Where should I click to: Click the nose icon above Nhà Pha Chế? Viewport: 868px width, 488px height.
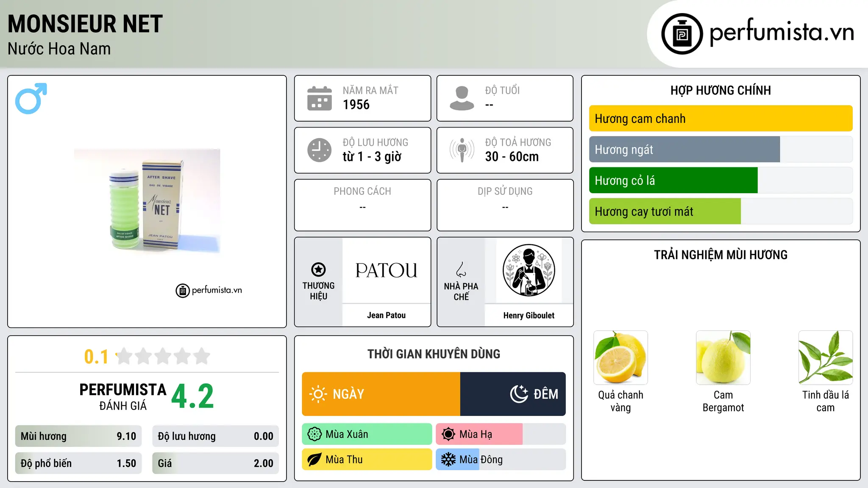pyautogui.click(x=461, y=269)
